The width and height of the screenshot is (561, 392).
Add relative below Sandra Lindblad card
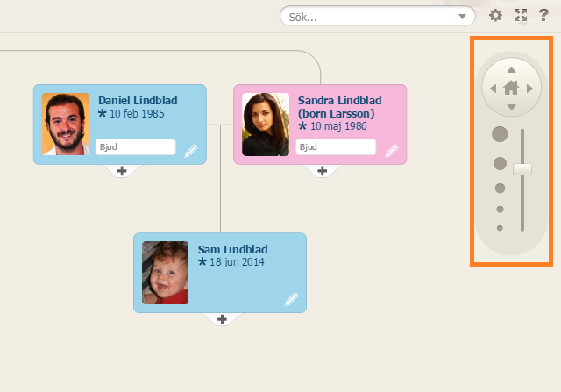pos(323,171)
